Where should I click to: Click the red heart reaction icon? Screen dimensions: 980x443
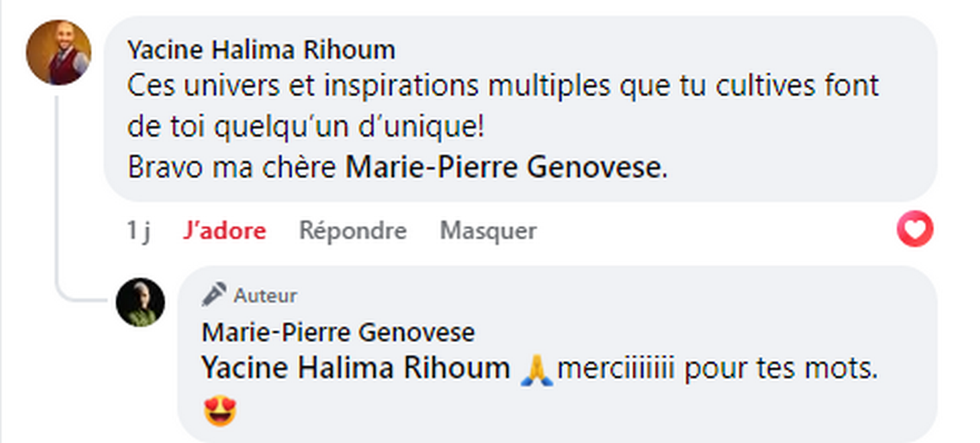pyautogui.click(x=915, y=230)
